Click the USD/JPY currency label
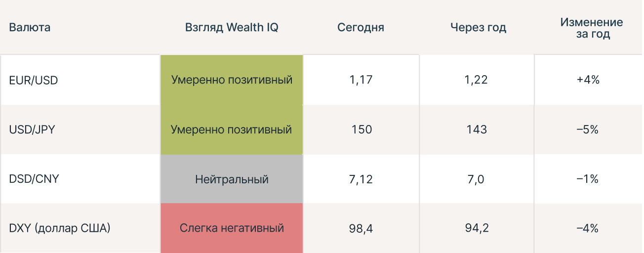 point(33,129)
